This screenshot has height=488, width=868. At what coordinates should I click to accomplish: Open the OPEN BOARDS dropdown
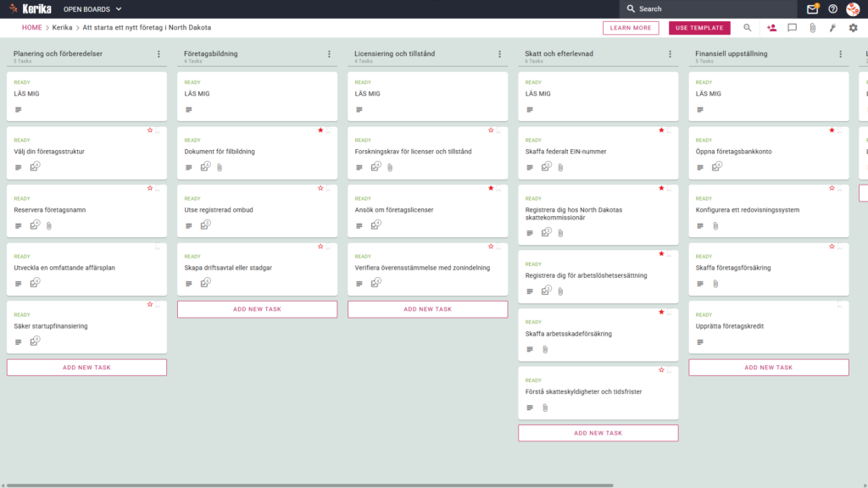pos(92,9)
